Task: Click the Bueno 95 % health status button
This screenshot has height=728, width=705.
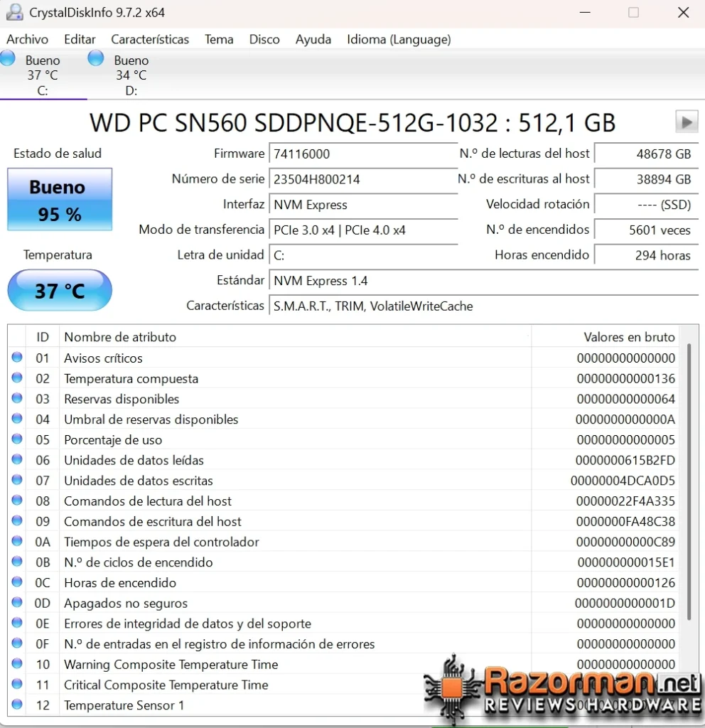Action: tap(60, 200)
